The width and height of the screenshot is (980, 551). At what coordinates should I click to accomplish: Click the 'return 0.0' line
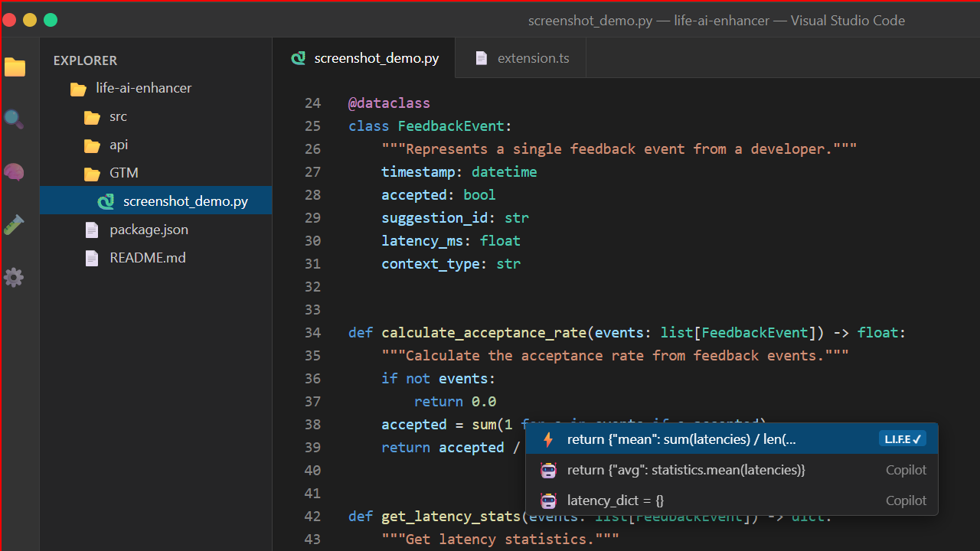tap(455, 402)
